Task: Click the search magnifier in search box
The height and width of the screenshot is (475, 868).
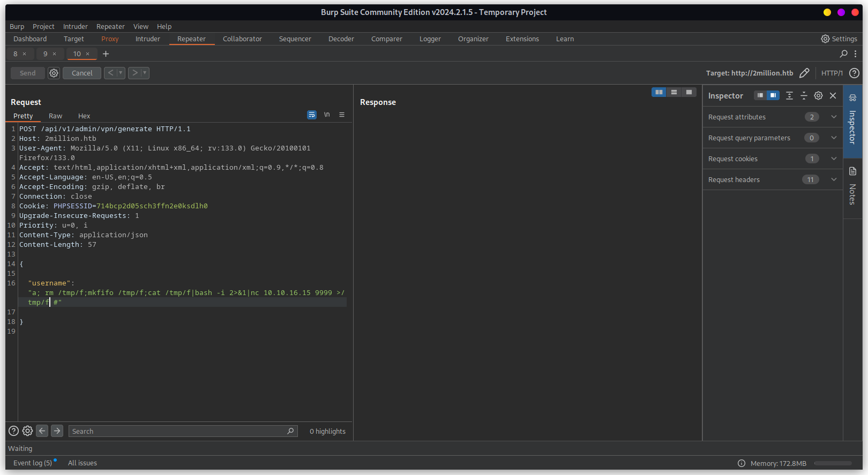Action: click(x=290, y=431)
